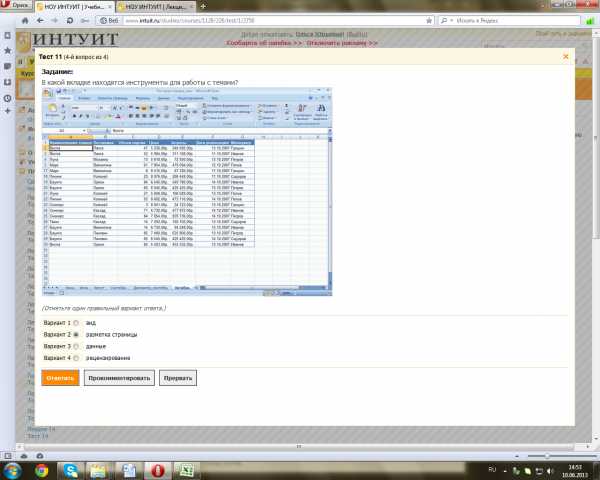Click the key (password wand) icon

pyautogui.click(x=85, y=20)
